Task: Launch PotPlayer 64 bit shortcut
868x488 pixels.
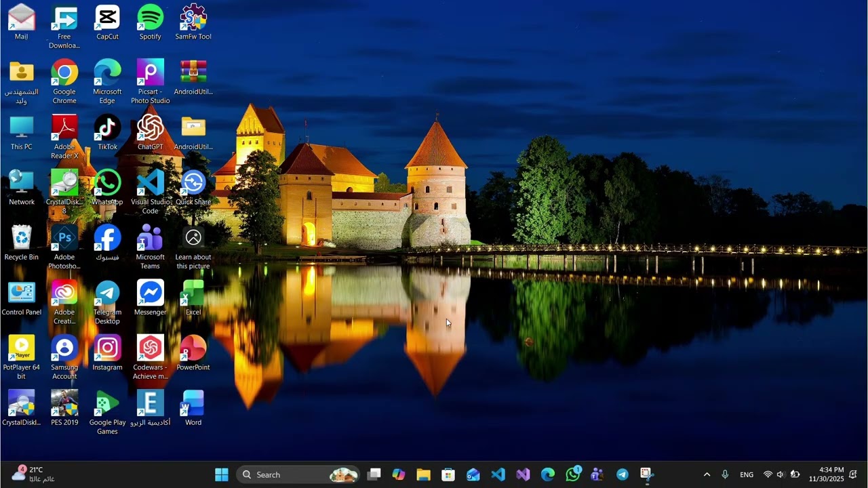Action: 21,358
